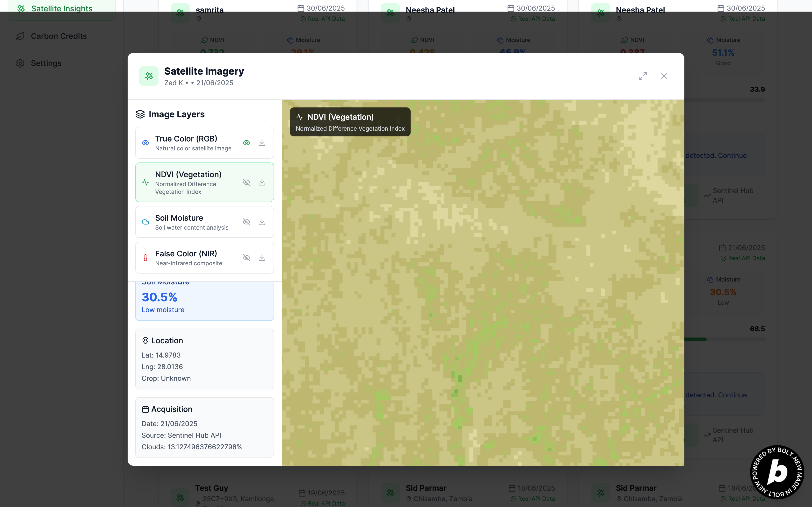The image size is (812, 507).
Task: Download the False Color (NIR) layer
Action: (x=262, y=258)
